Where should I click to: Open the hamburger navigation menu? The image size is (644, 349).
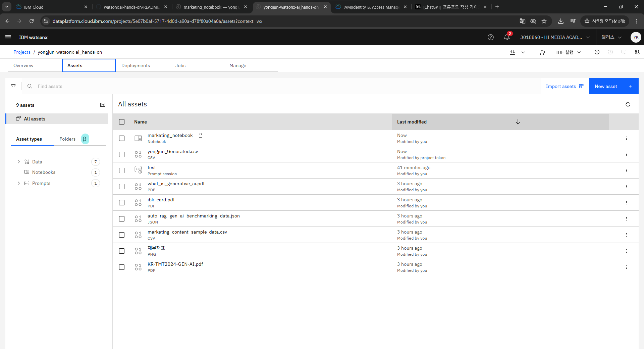click(x=8, y=37)
